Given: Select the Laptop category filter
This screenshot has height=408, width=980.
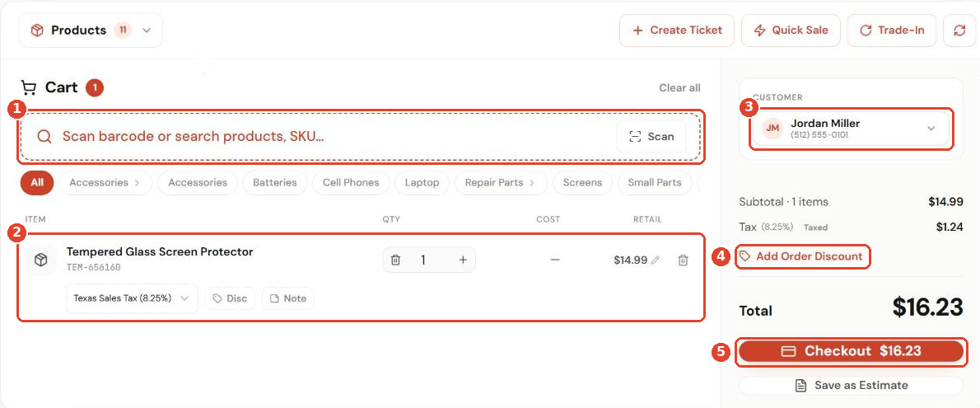Looking at the screenshot, I should (x=422, y=183).
